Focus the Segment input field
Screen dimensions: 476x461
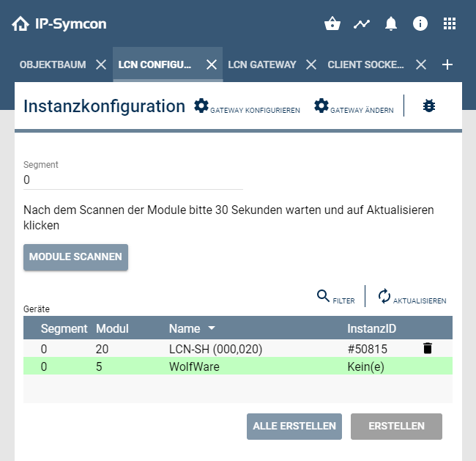click(x=133, y=180)
